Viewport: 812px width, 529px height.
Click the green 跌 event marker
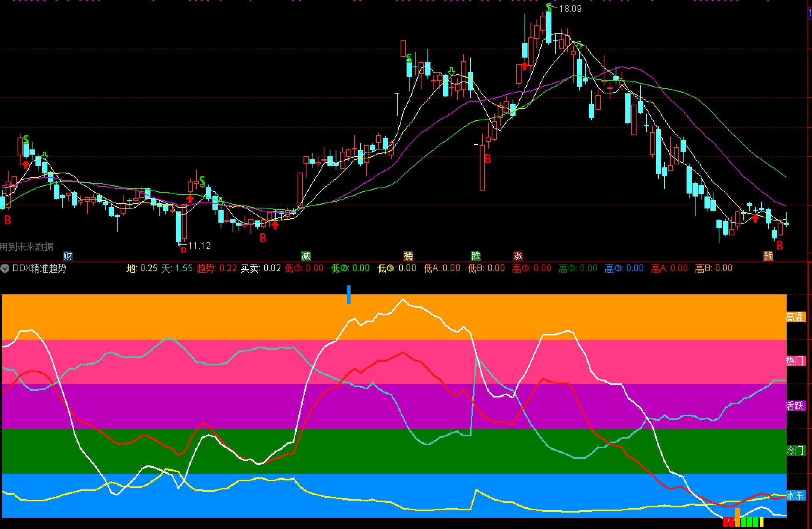pyautogui.click(x=476, y=256)
